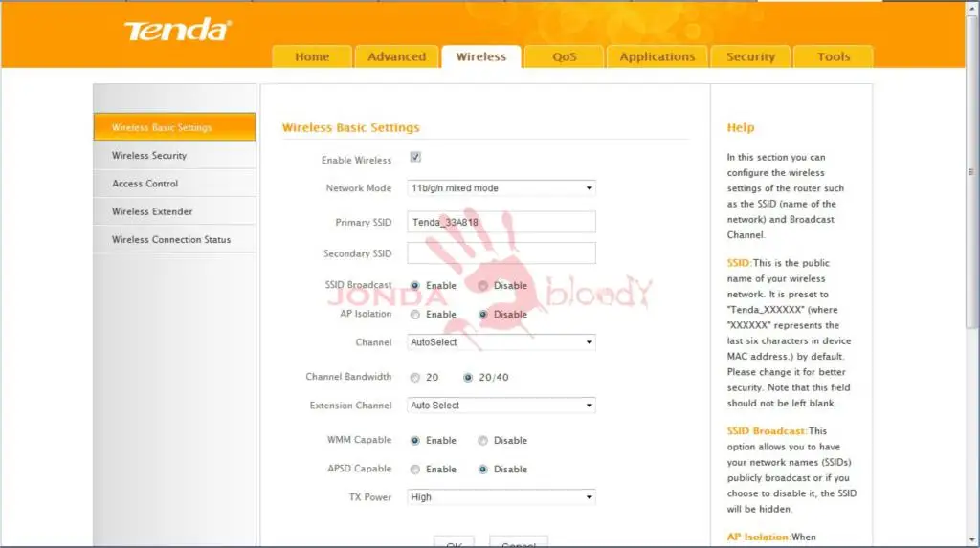Select Enable for SSID Broadcast
Image resolution: width=980 pixels, height=548 pixels.
point(415,286)
